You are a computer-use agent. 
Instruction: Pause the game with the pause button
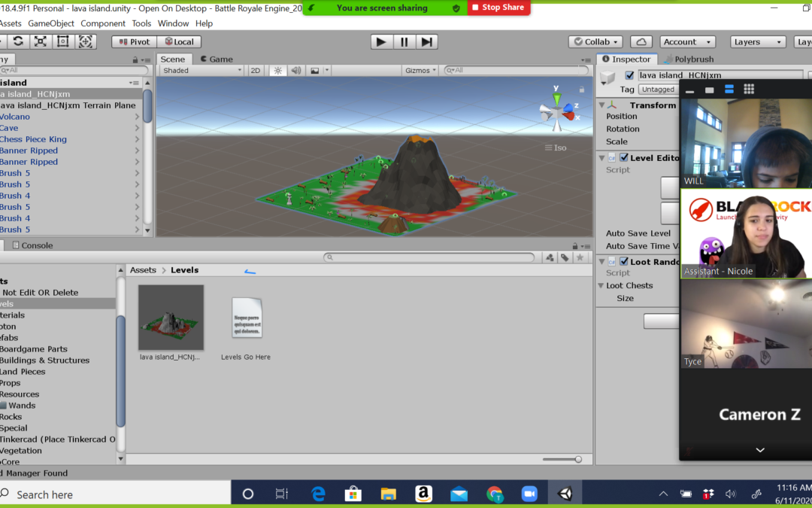click(x=404, y=42)
